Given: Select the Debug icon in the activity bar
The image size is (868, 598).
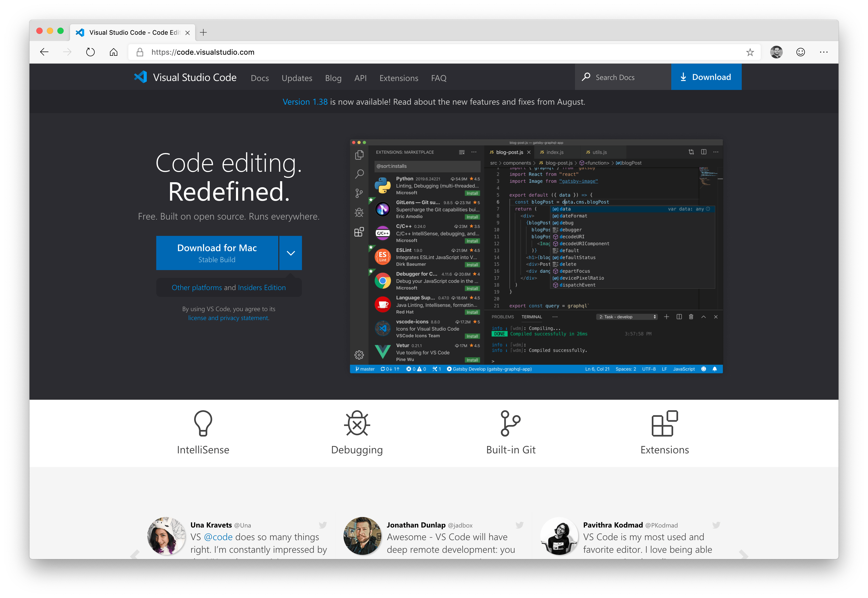Looking at the screenshot, I should 359,212.
